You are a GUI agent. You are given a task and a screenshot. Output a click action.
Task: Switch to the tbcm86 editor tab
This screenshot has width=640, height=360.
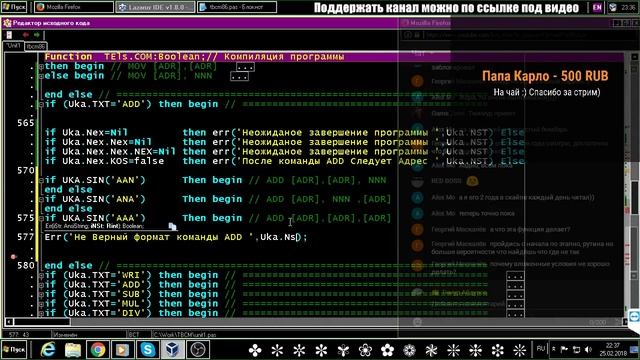click(x=36, y=47)
